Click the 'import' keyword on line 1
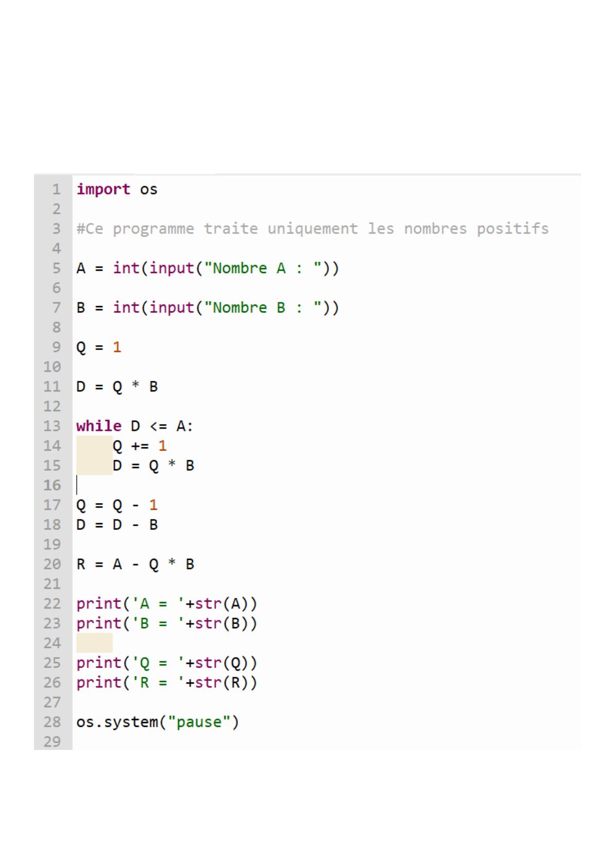The width and height of the screenshot is (614, 868). 104,190
